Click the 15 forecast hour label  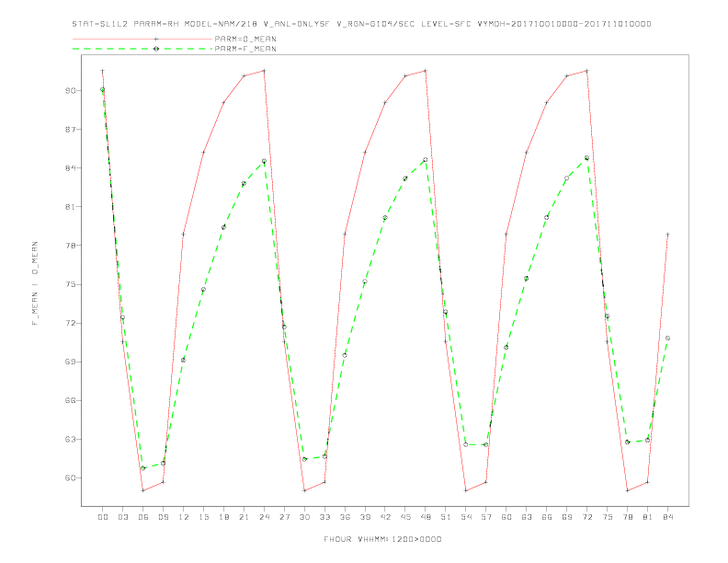[x=203, y=517]
